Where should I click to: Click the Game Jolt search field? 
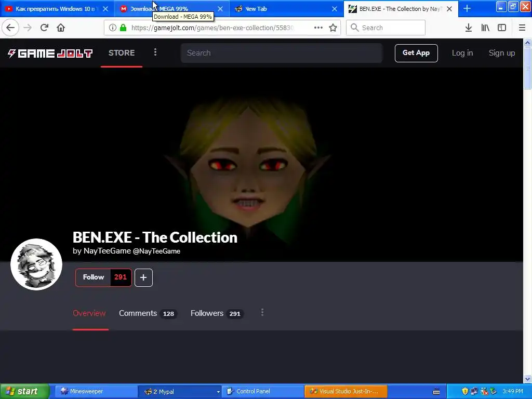click(x=282, y=53)
